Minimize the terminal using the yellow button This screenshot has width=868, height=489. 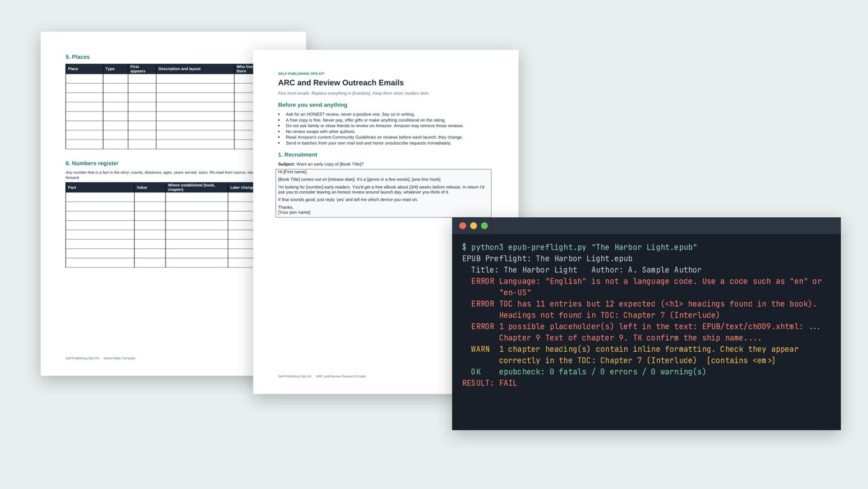point(474,226)
